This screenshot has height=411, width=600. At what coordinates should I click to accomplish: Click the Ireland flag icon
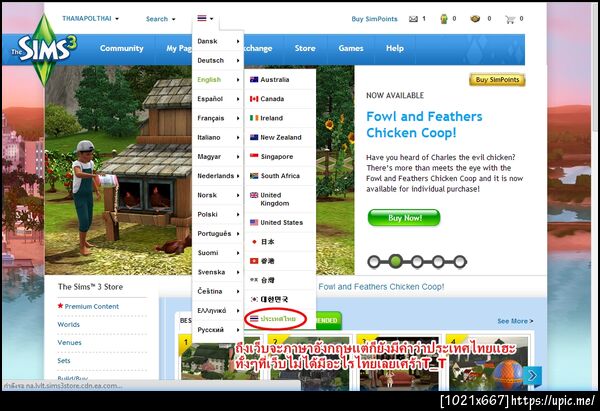click(x=254, y=118)
